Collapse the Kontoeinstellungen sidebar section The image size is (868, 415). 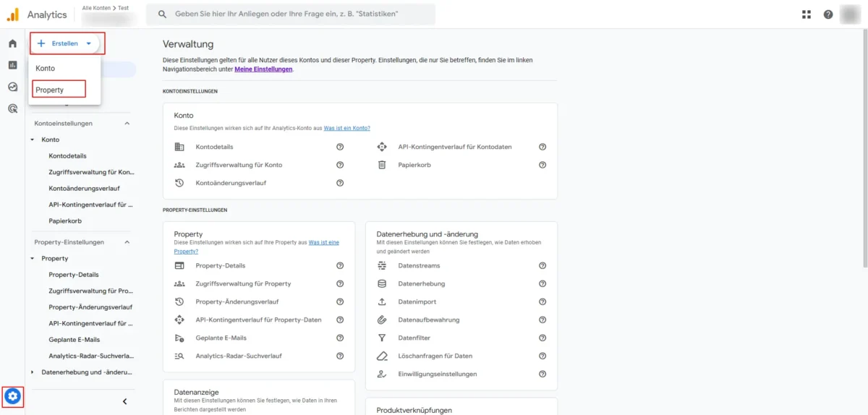127,124
